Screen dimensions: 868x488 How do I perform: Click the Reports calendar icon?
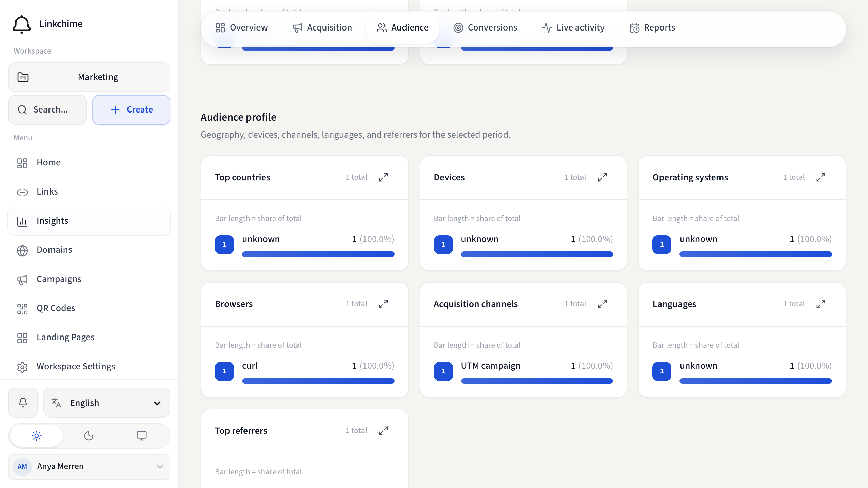click(635, 28)
